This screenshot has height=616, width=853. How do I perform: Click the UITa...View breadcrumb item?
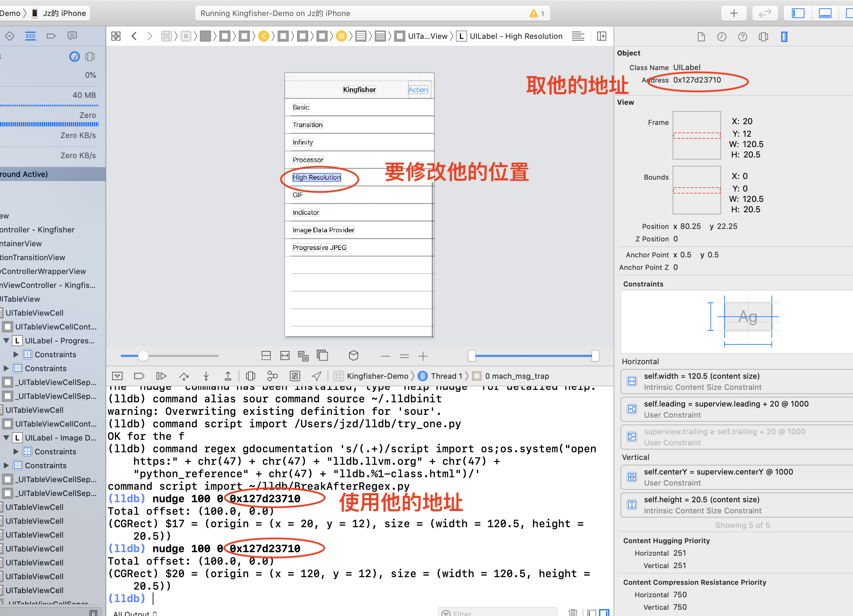[427, 36]
